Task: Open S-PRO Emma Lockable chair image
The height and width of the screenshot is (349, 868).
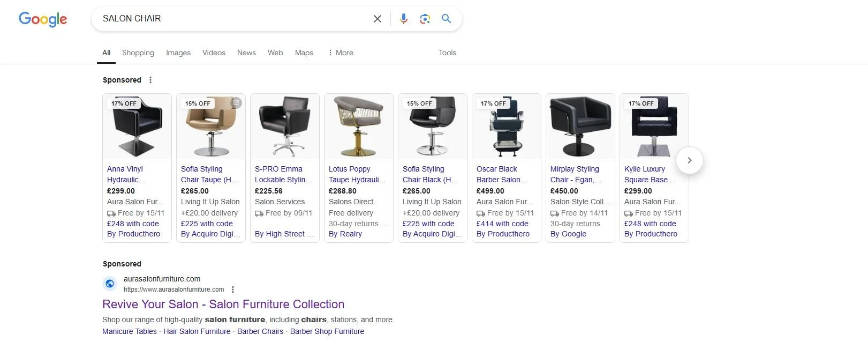Action: [x=285, y=127]
